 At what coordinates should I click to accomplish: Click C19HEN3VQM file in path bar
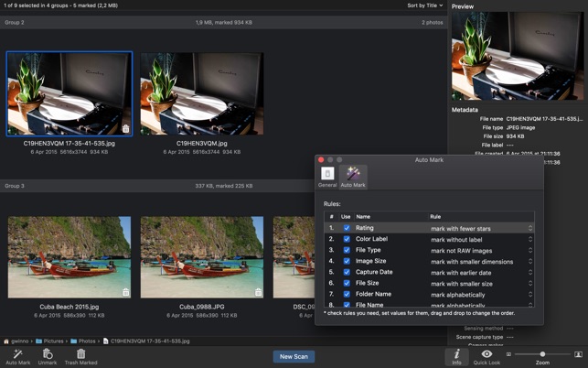coord(146,341)
